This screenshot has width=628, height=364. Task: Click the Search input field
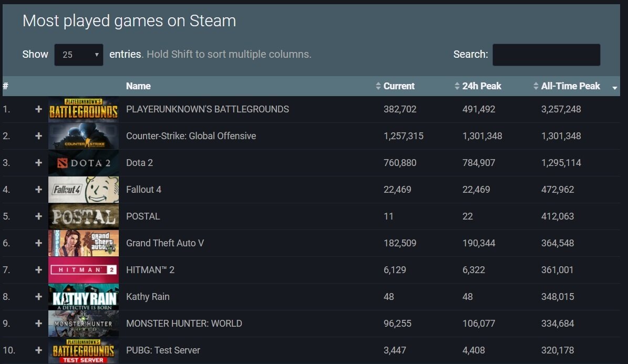(x=546, y=55)
